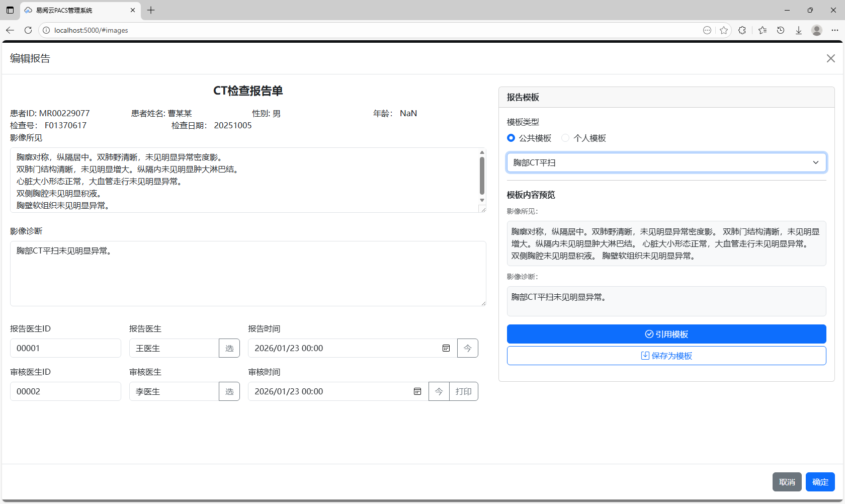Click the 易阅云PACS管理系统 browser tab

coord(75,10)
